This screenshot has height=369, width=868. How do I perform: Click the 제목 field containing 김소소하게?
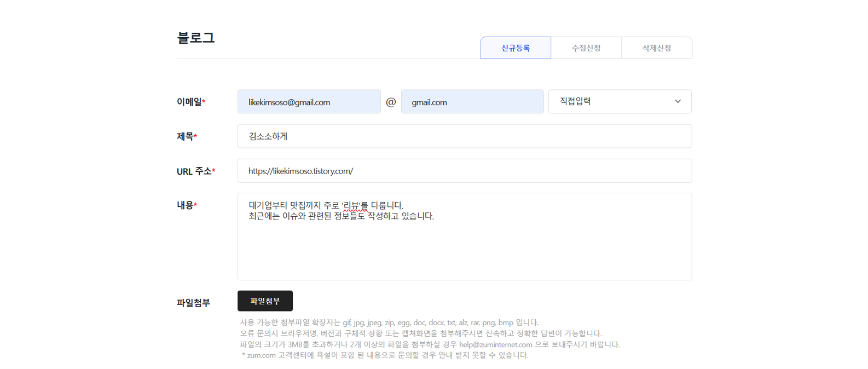point(465,136)
